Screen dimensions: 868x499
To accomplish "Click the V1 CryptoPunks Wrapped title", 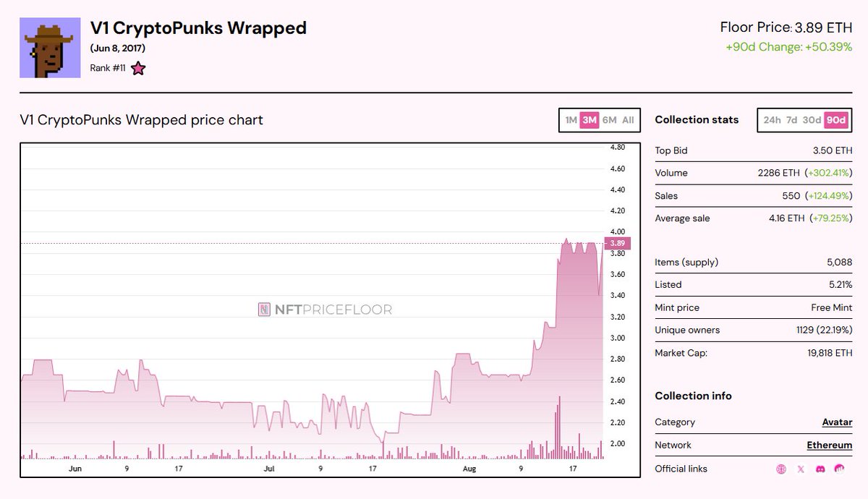I will tap(198, 28).
